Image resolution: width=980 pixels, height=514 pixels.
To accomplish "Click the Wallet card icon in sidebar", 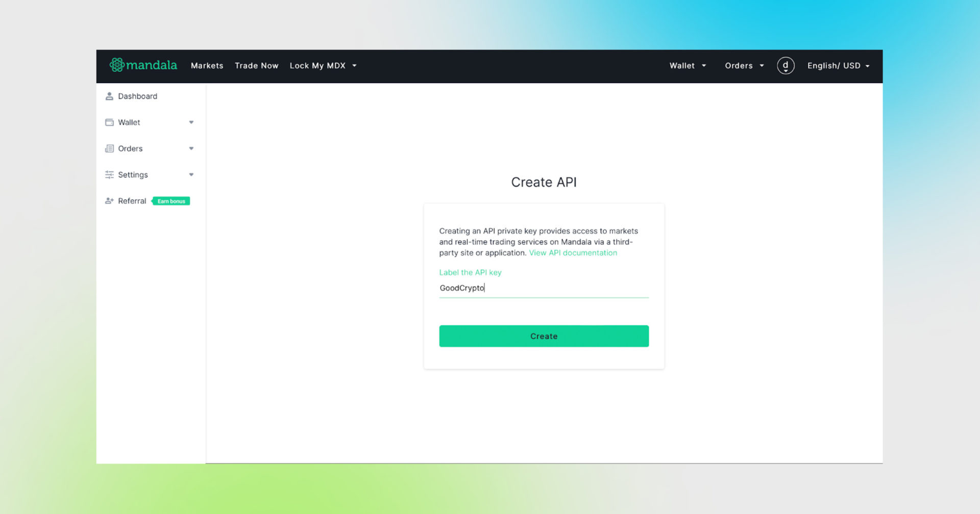I will click(x=109, y=122).
